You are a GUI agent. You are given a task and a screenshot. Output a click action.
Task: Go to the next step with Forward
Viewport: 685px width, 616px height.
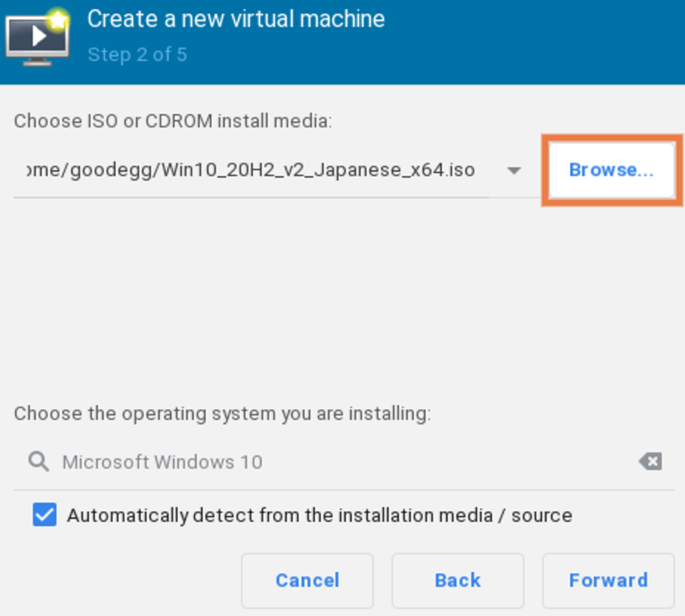pyautogui.click(x=608, y=581)
